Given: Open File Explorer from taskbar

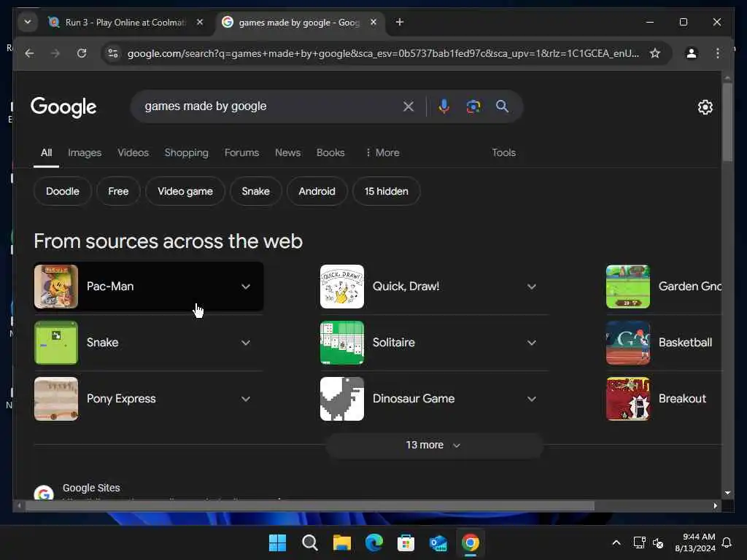Looking at the screenshot, I should (341, 542).
